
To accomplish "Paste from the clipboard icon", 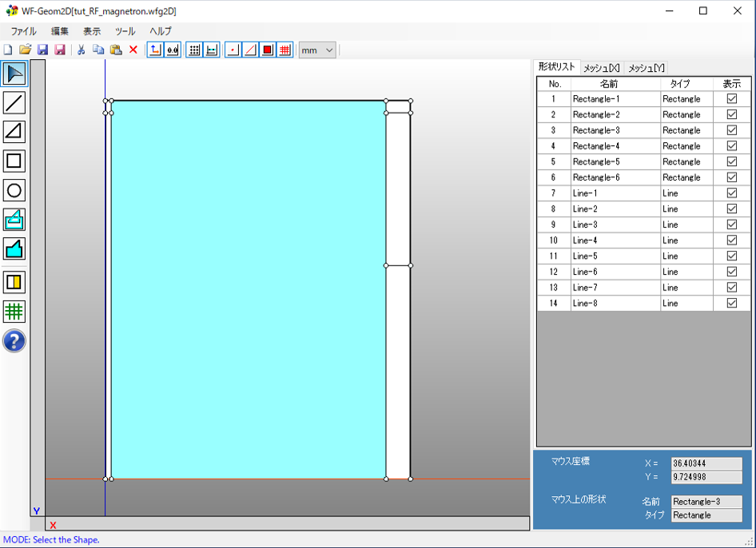I will pos(116,50).
